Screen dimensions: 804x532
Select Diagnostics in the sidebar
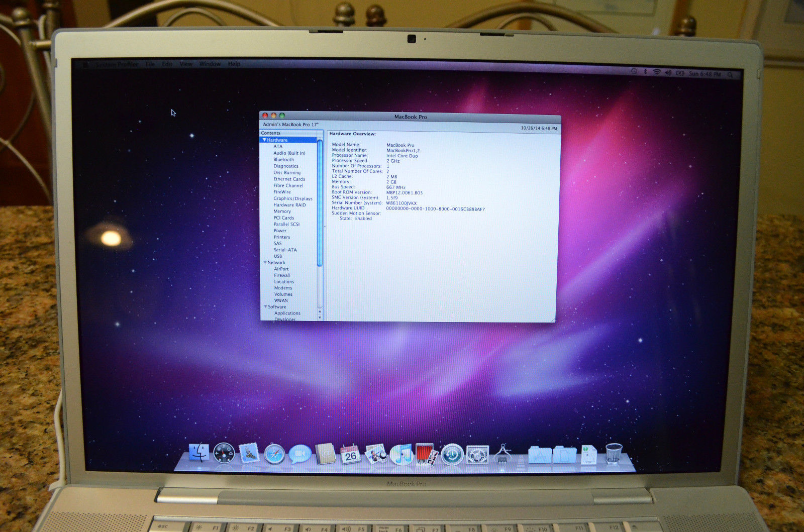tap(286, 166)
